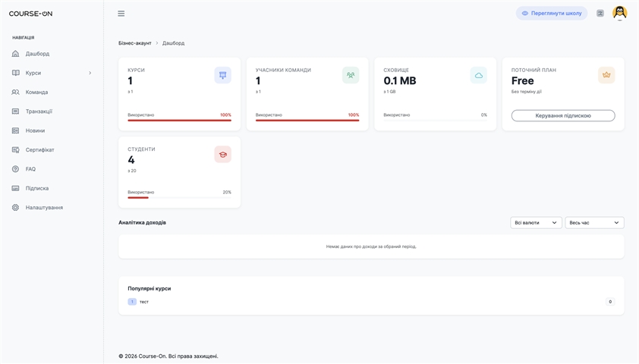
Task: Expand the Курси submenu chevron
Action: click(x=90, y=73)
